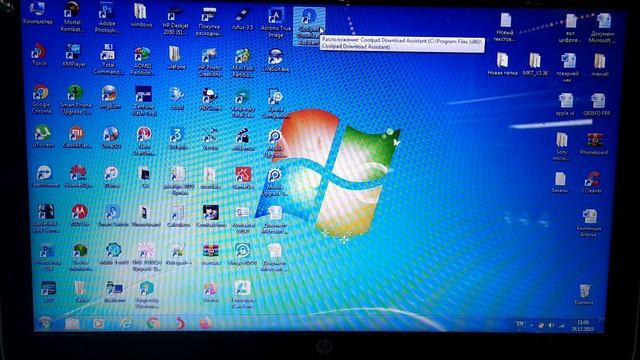
Task: Launch Windows Media Player from taskbar
Action: (x=98, y=324)
